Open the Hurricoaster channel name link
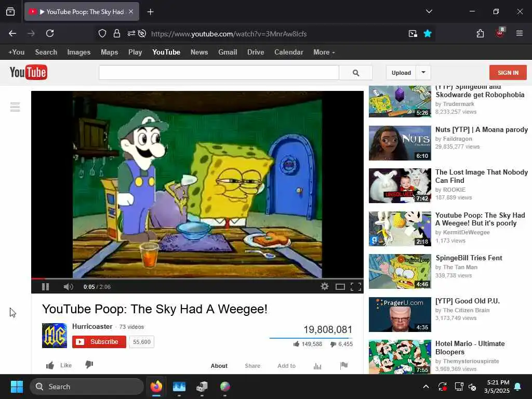532x399 pixels. pos(92,326)
